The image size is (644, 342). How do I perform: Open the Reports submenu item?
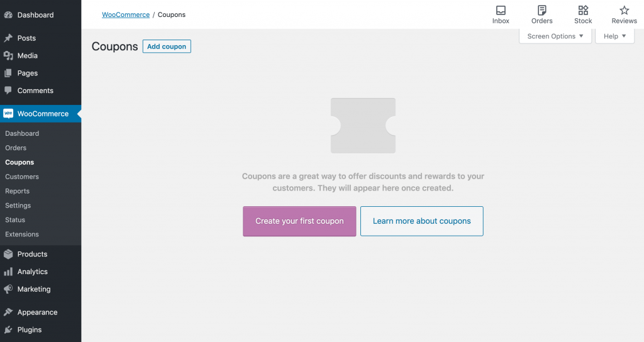[17, 191]
